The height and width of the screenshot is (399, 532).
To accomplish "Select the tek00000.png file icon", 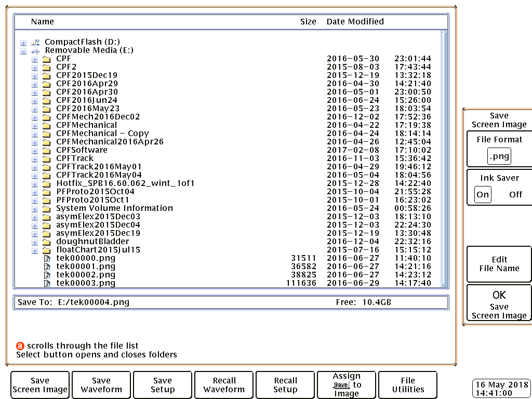I will [47, 259].
